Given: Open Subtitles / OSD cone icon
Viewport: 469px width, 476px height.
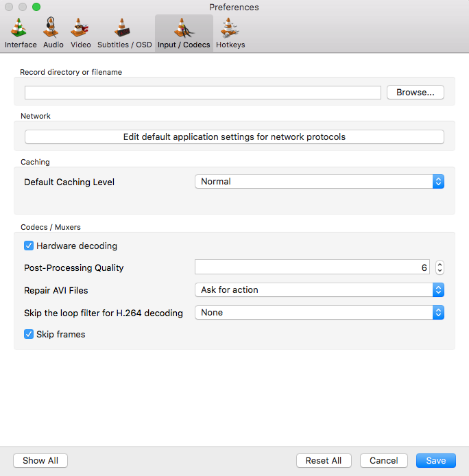Looking at the screenshot, I should pyautogui.click(x=122, y=28).
